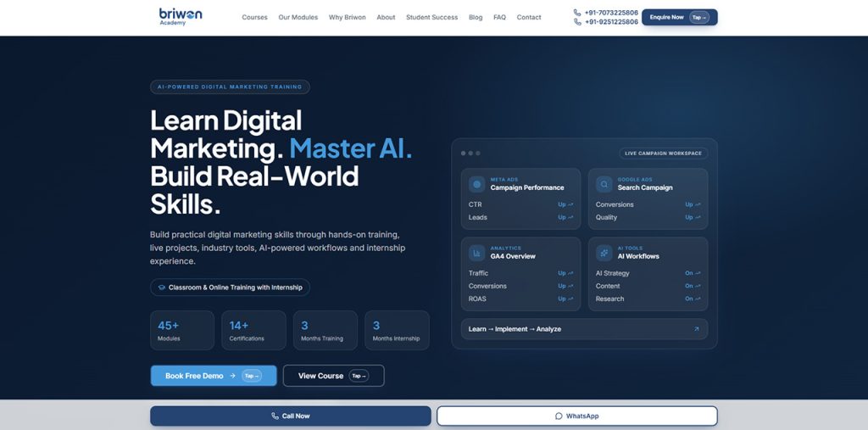868x430 pixels.
Task: Click the AI Workflows card title
Action: click(638, 257)
